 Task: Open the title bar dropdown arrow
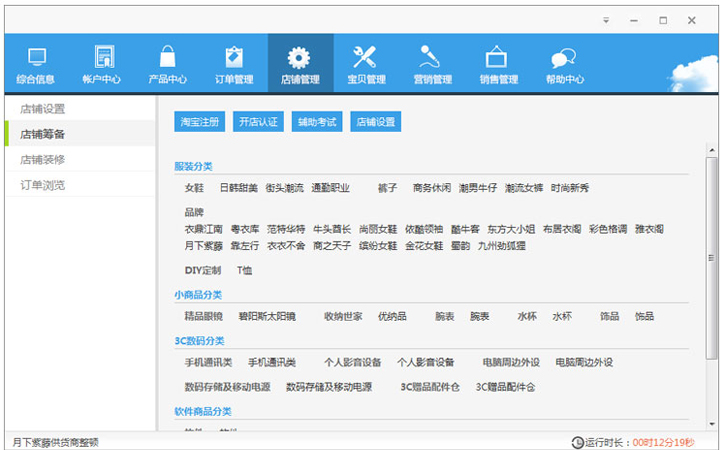tap(606, 20)
